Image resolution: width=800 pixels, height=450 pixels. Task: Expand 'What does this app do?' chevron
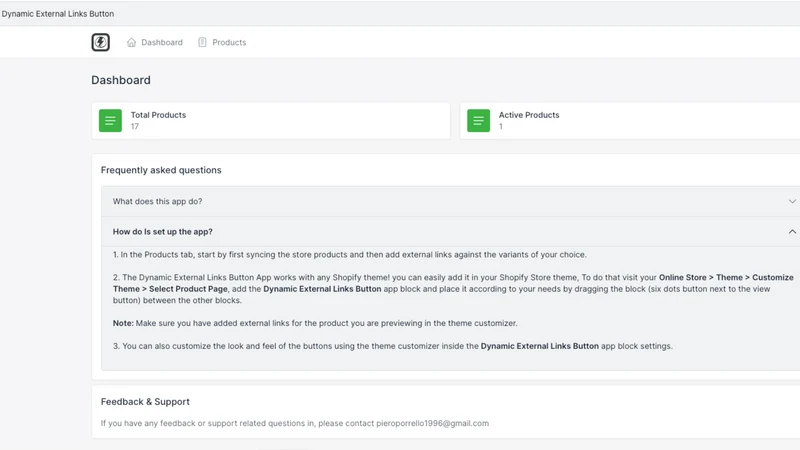tap(792, 202)
